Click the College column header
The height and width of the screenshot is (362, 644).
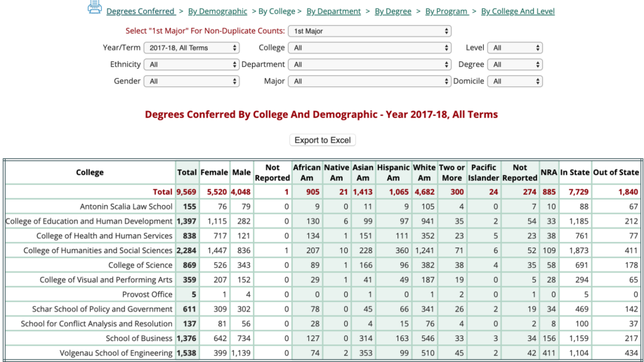(x=90, y=173)
